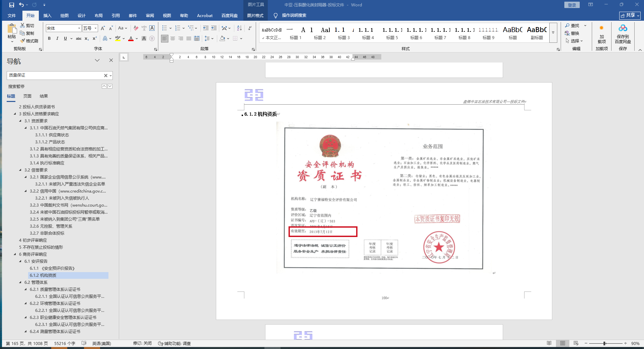Open the 文件 (File) tab
Viewport: 644px width, 349px height.
(x=12, y=16)
